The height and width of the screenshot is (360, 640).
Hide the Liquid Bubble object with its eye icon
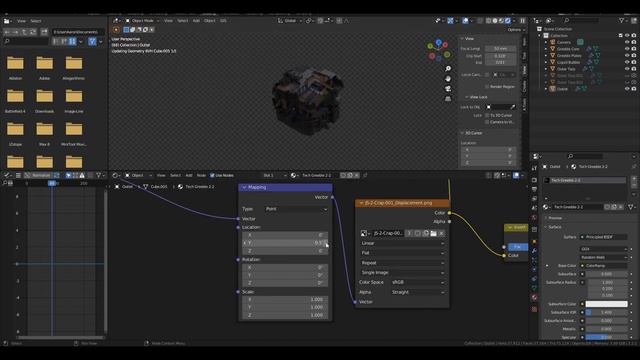[x=627, y=62]
